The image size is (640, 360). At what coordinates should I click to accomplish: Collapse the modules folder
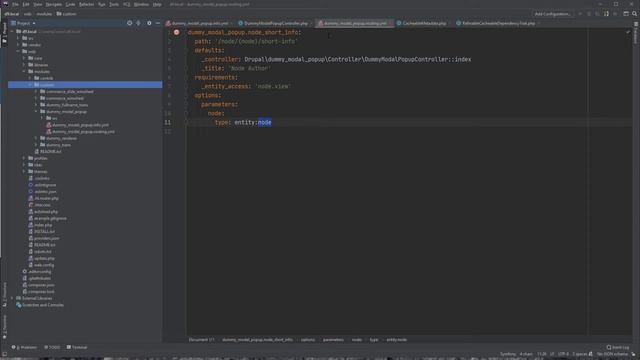click(x=24, y=71)
